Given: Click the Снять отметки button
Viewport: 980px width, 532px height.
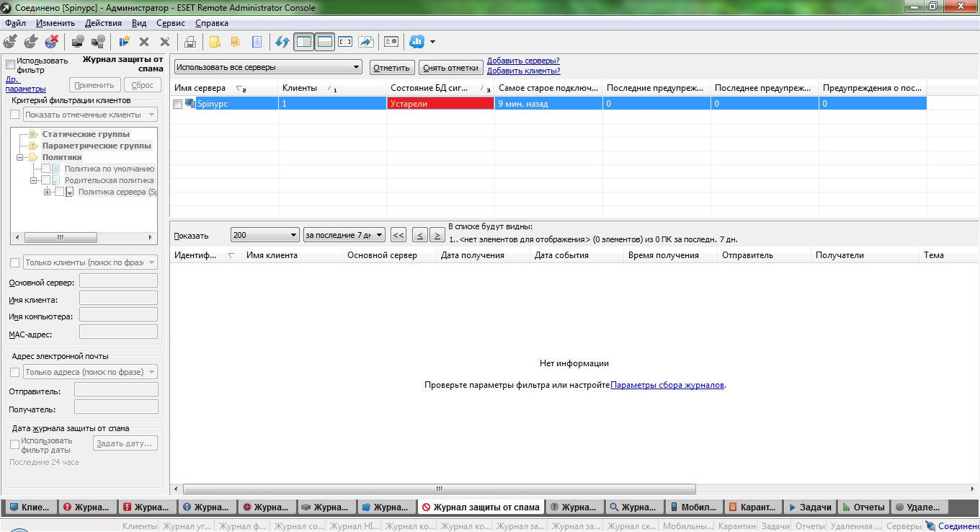Looking at the screenshot, I should (451, 68).
